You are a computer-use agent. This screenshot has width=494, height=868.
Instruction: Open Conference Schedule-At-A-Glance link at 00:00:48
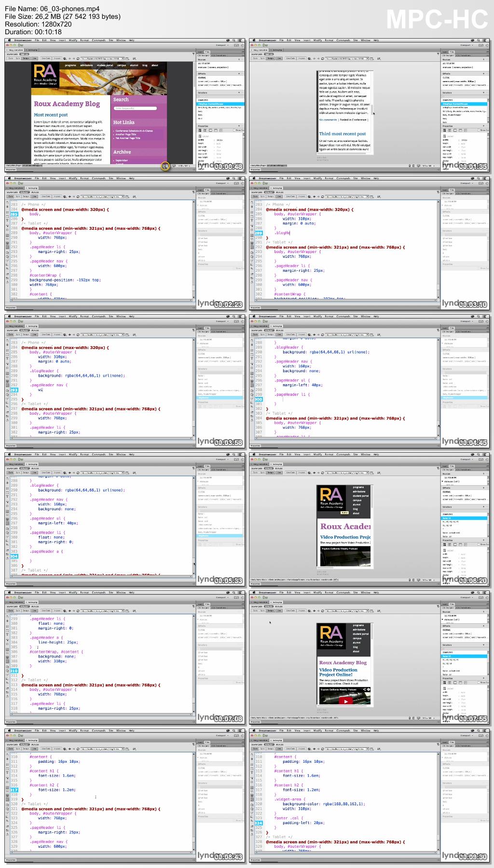click(134, 131)
